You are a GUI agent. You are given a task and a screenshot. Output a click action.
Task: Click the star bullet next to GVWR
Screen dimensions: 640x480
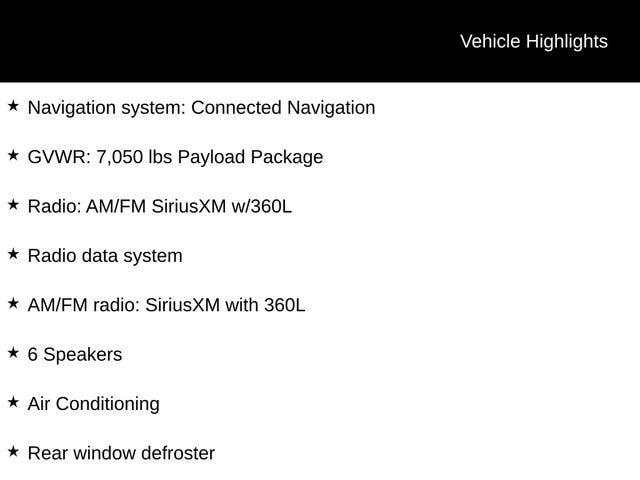point(13,155)
